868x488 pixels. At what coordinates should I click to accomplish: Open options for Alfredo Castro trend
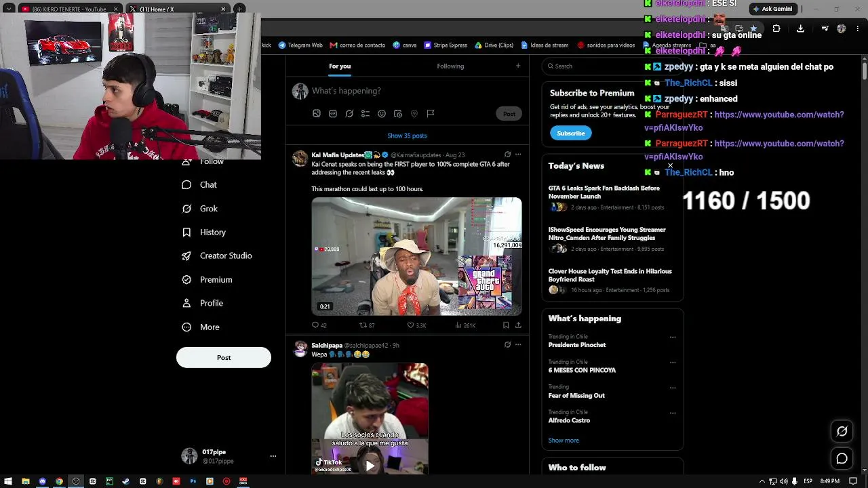coord(673,413)
